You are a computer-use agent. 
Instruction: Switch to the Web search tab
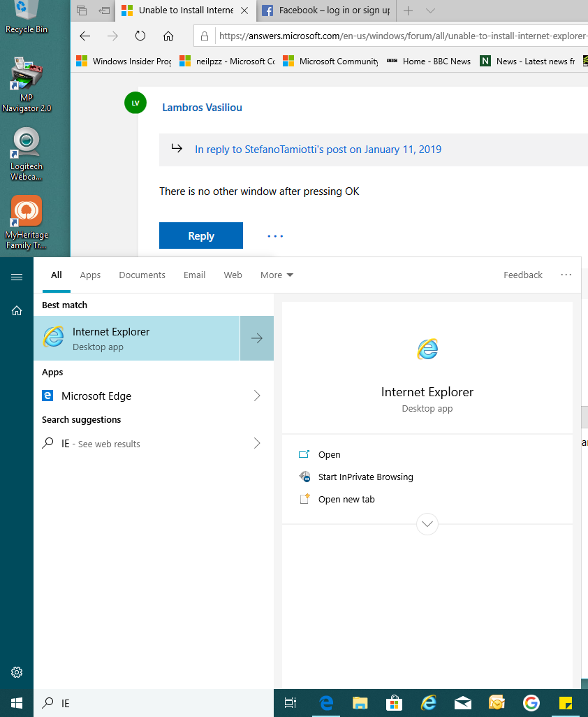(233, 275)
